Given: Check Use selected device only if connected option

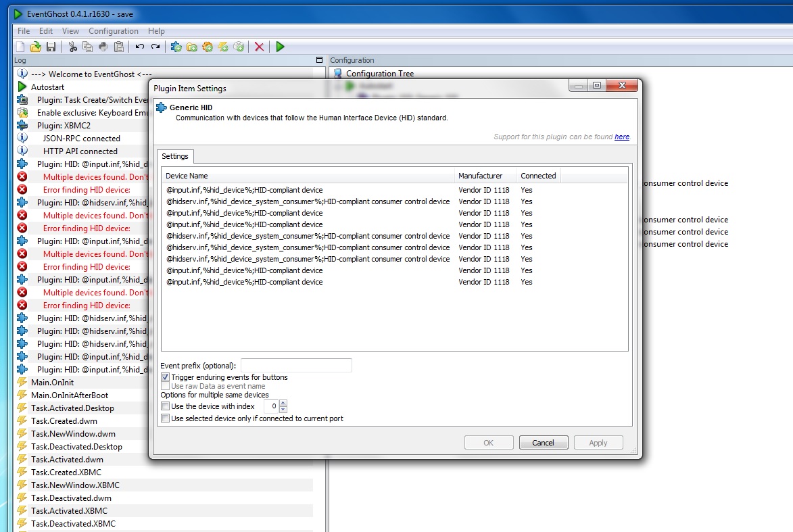Looking at the screenshot, I should [166, 418].
